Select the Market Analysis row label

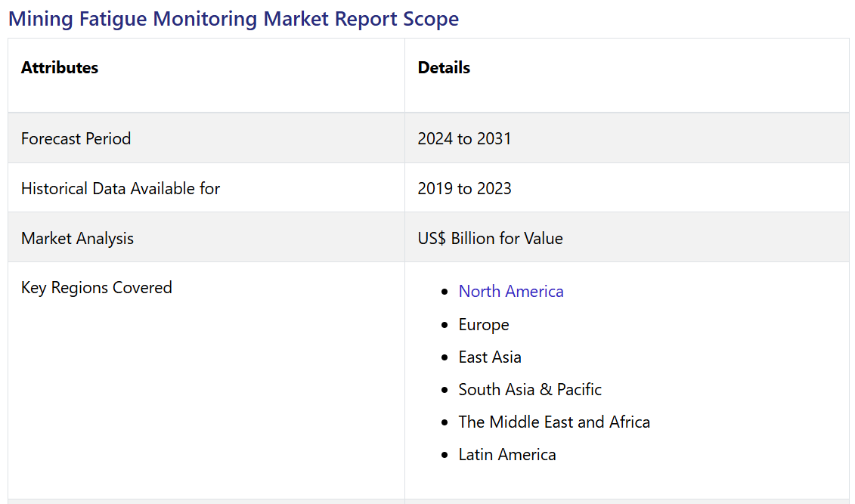click(77, 239)
